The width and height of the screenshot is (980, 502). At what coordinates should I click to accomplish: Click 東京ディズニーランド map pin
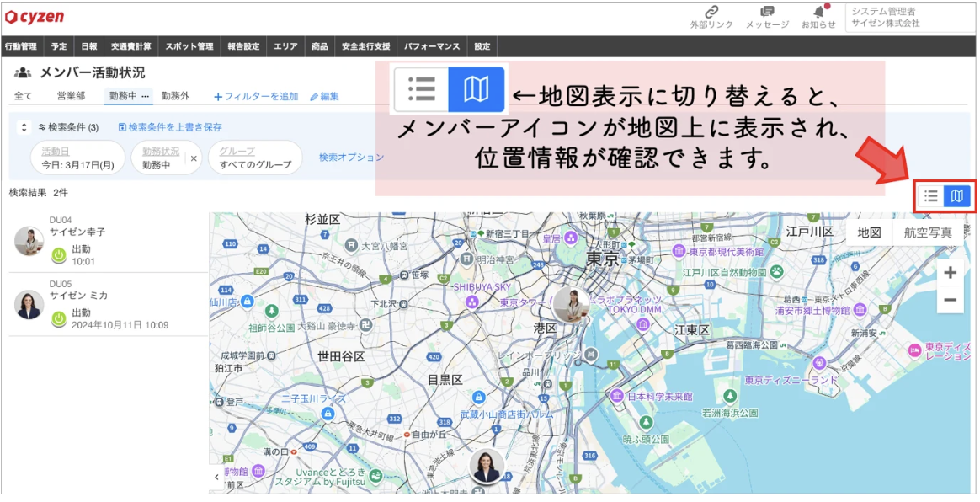(x=821, y=361)
